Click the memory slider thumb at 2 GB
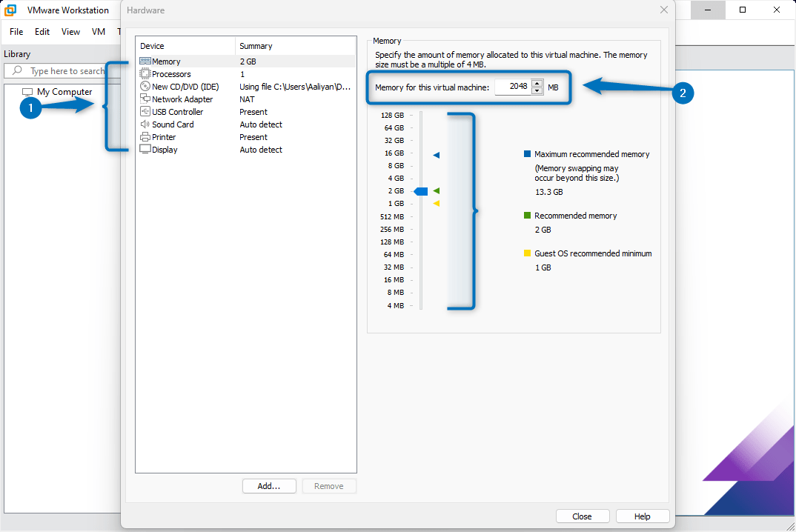The width and height of the screenshot is (796, 532). pos(419,190)
